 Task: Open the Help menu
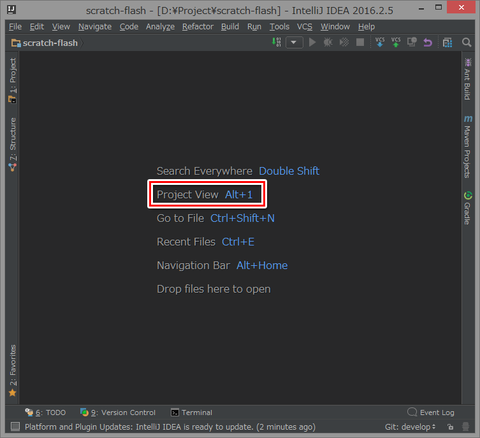tap(367, 27)
